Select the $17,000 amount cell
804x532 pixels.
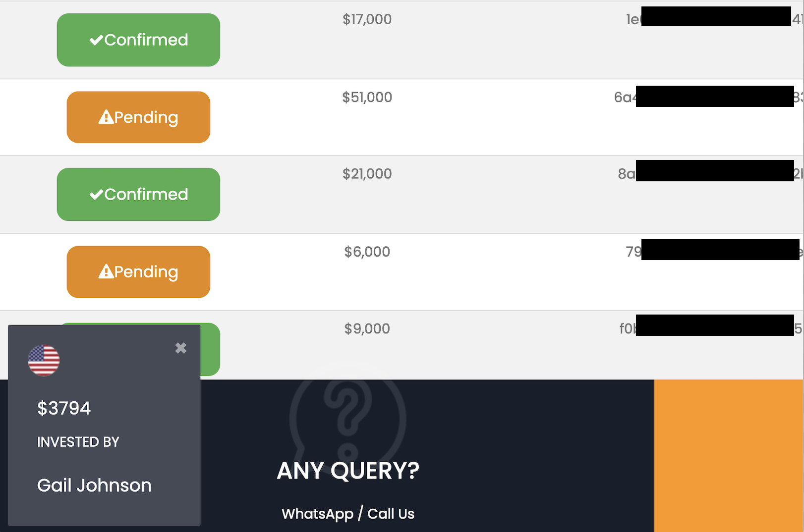click(x=367, y=19)
